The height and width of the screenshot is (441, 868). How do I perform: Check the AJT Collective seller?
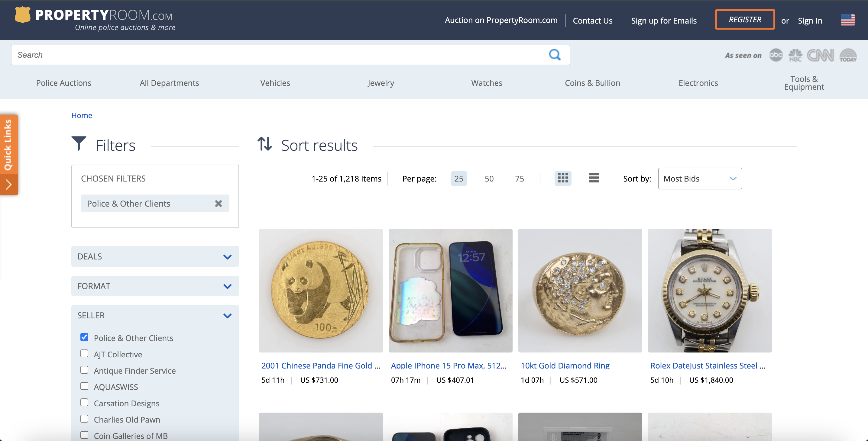pos(84,353)
